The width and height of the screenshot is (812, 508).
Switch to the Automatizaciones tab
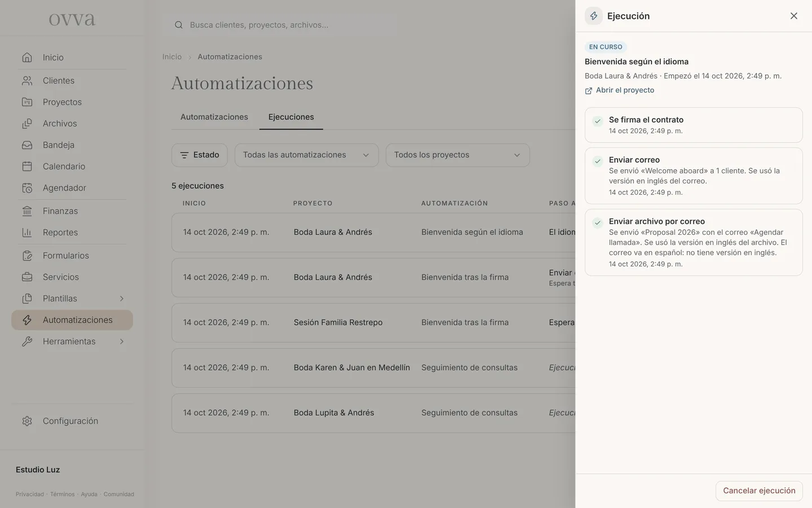tap(214, 117)
